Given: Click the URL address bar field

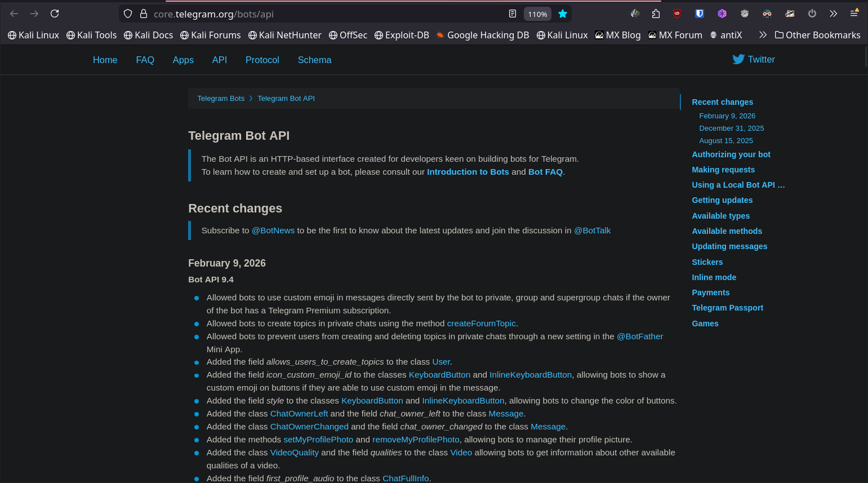Looking at the screenshot, I should (327, 14).
